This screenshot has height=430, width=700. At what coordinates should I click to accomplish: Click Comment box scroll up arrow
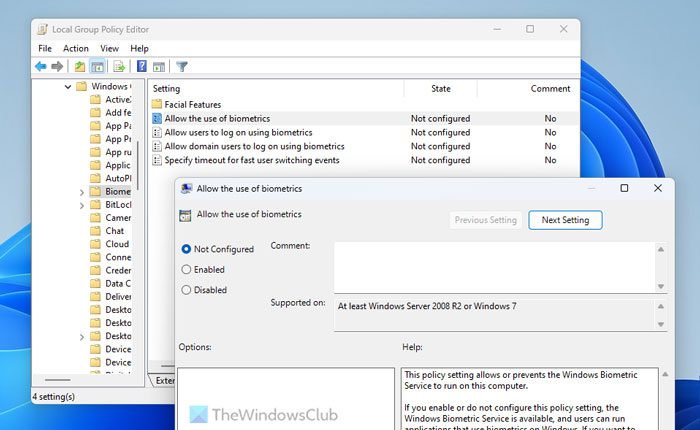coord(661,249)
